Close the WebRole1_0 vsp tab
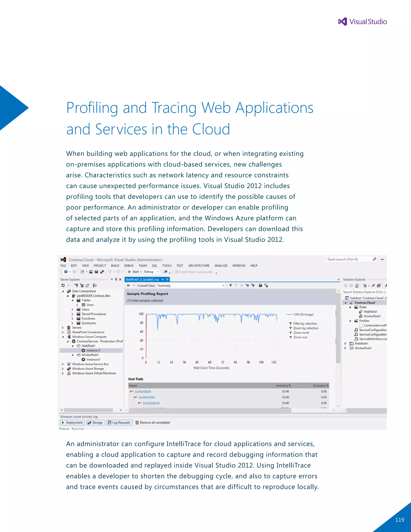The image size is (411, 532). click(x=167, y=279)
